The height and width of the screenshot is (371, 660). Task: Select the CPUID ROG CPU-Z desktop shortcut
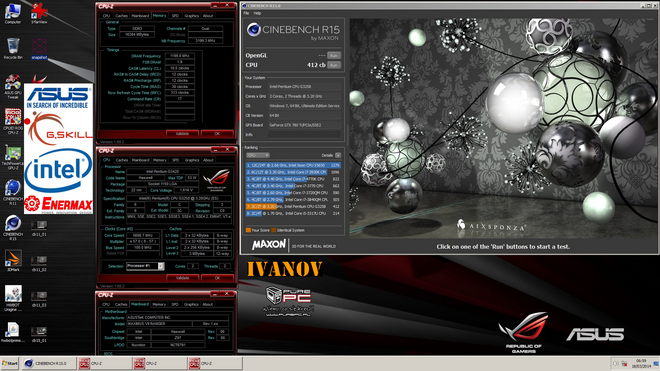click(13, 122)
